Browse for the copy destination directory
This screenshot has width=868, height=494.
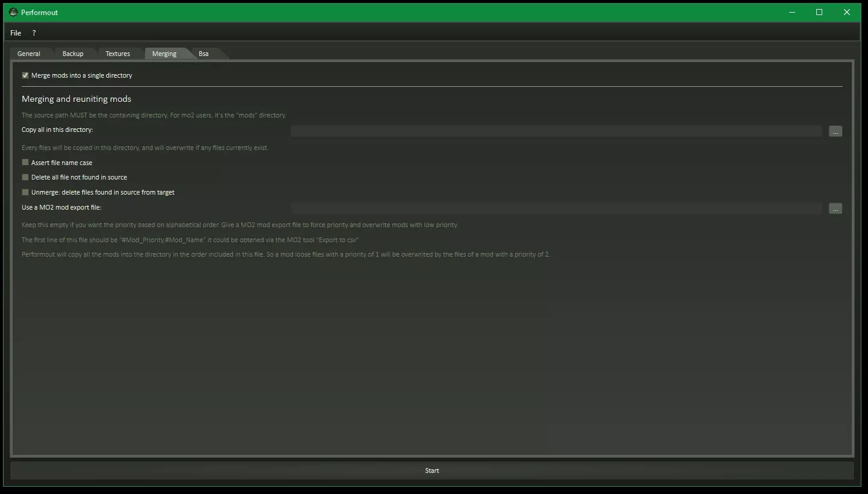click(x=835, y=131)
